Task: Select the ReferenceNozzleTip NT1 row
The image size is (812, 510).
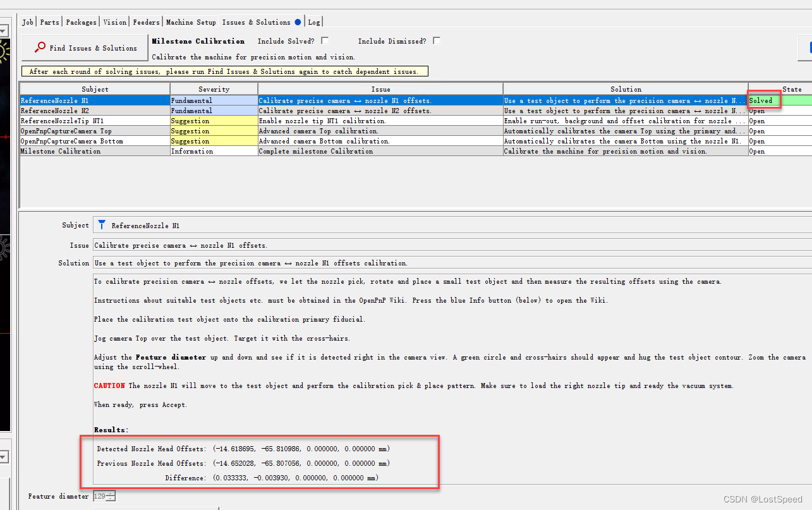Action: pyautogui.click(x=416, y=121)
